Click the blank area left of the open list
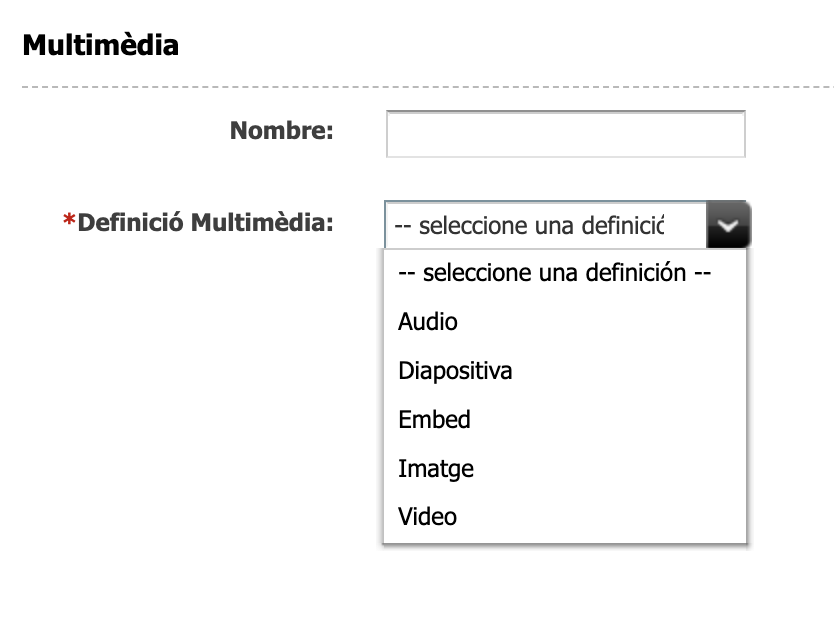The image size is (834, 640). tap(200, 400)
